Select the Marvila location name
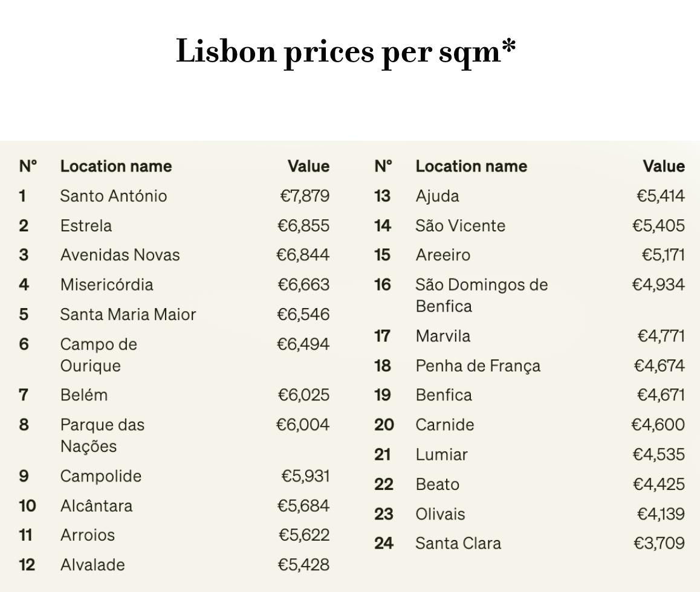The width and height of the screenshot is (700, 592). 442,336
